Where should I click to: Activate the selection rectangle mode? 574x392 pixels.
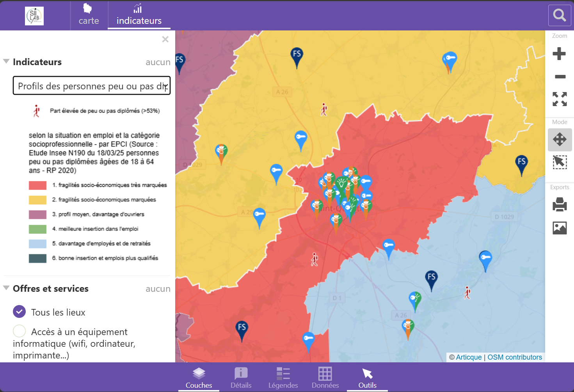pyautogui.click(x=560, y=162)
